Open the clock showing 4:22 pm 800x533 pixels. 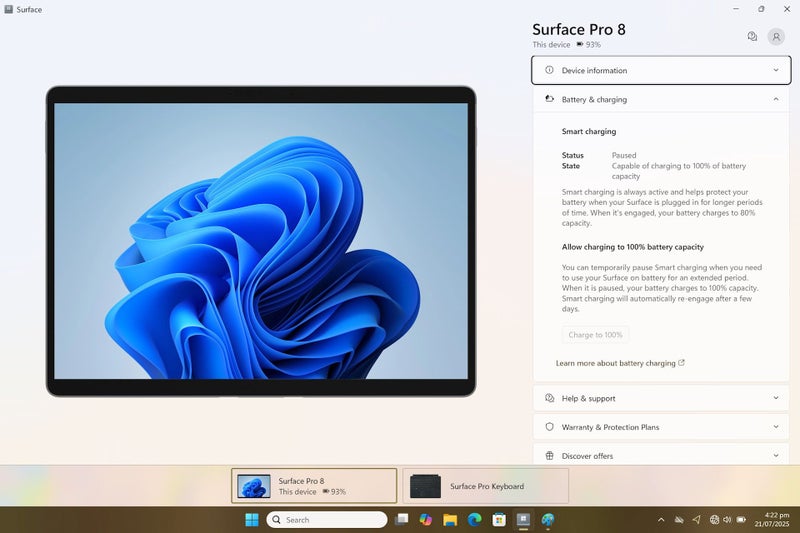click(771, 519)
